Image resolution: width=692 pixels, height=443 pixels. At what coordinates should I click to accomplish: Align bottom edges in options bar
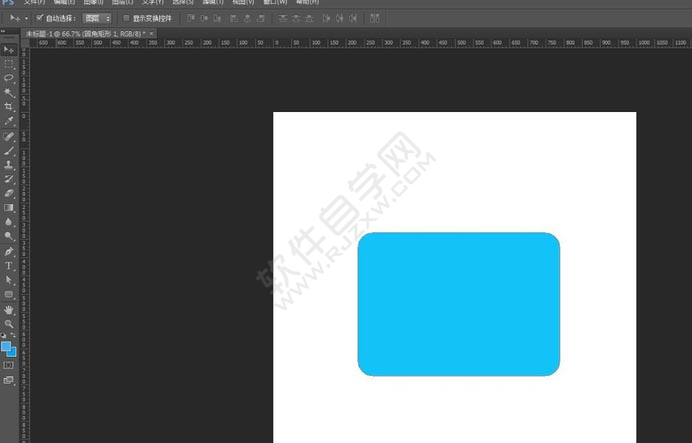217,18
